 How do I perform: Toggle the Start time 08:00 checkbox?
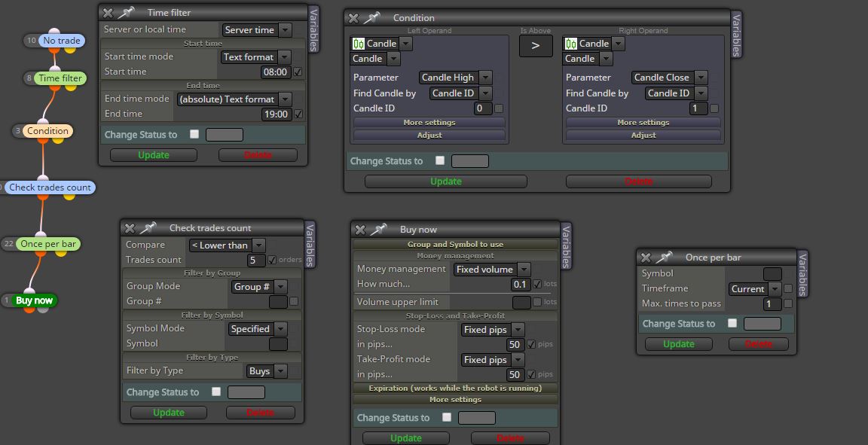coord(298,72)
